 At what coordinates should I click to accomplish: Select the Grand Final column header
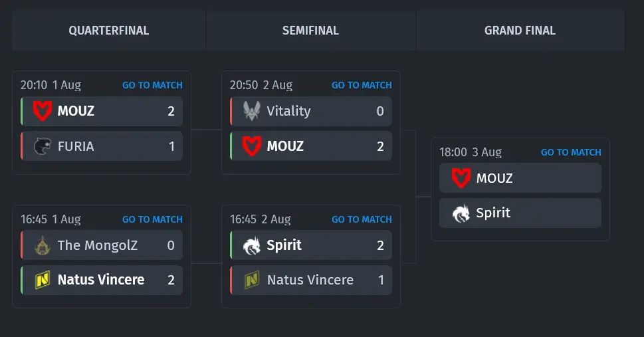tap(520, 31)
